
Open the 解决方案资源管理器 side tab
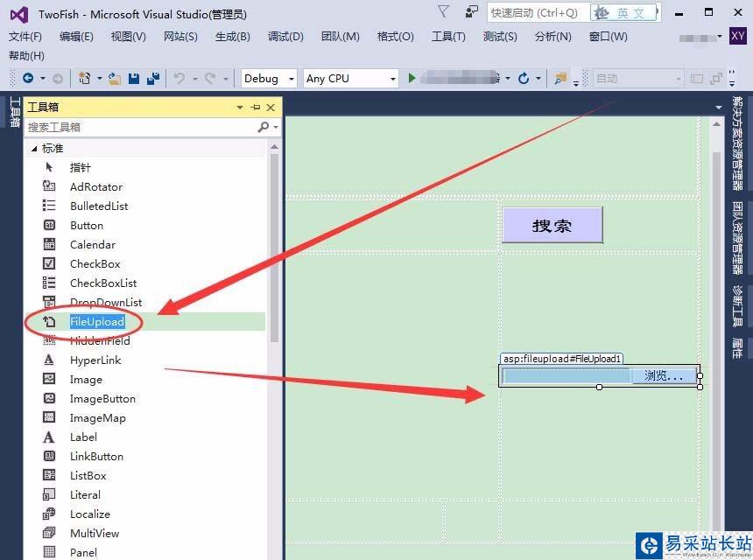(x=737, y=143)
